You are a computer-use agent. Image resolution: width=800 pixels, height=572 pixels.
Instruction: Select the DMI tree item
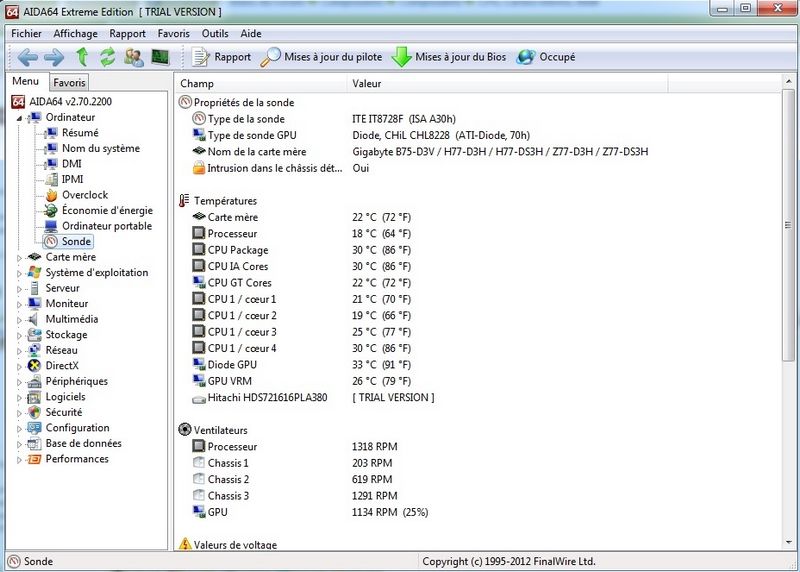[x=71, y=164]
